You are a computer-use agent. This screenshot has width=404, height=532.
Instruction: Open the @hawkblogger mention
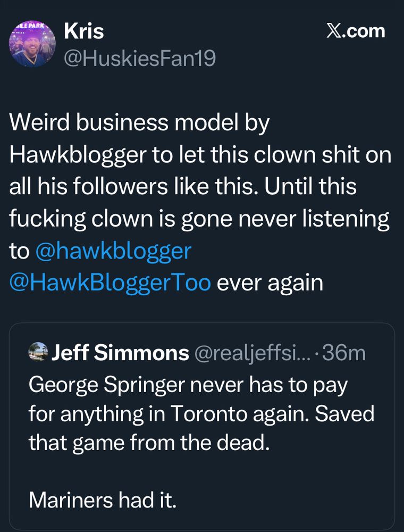[x=113, y=251]
